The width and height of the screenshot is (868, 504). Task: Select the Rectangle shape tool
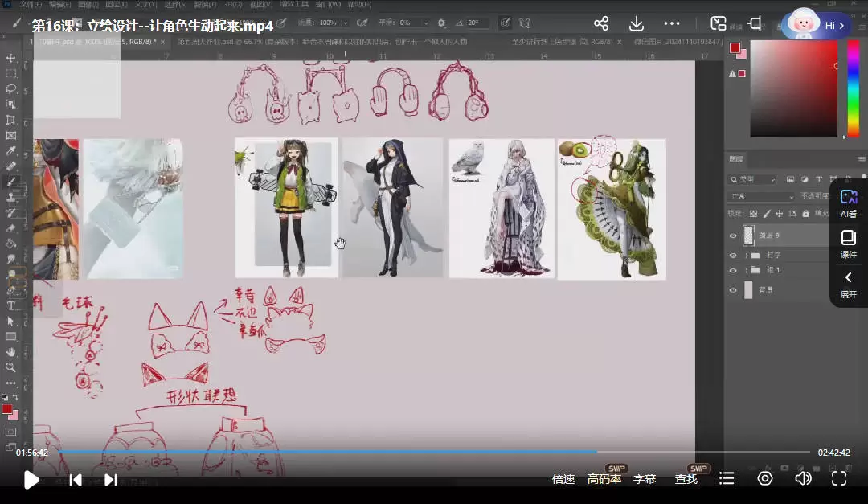(10, 337)
